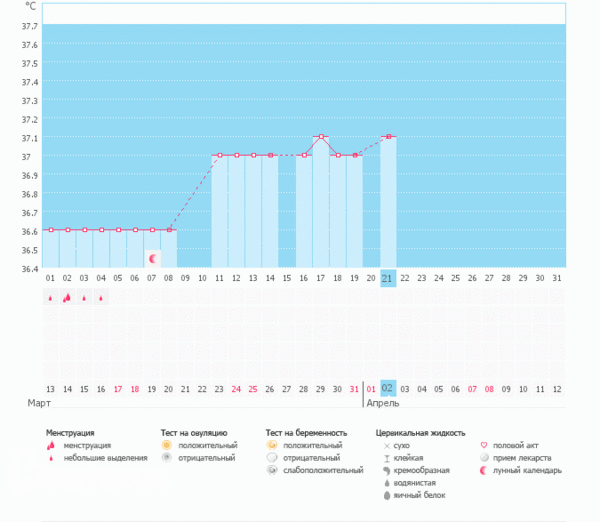
Task: Click the 'слабоположительный' pregnancy test icon
Action: click(272, 470)
